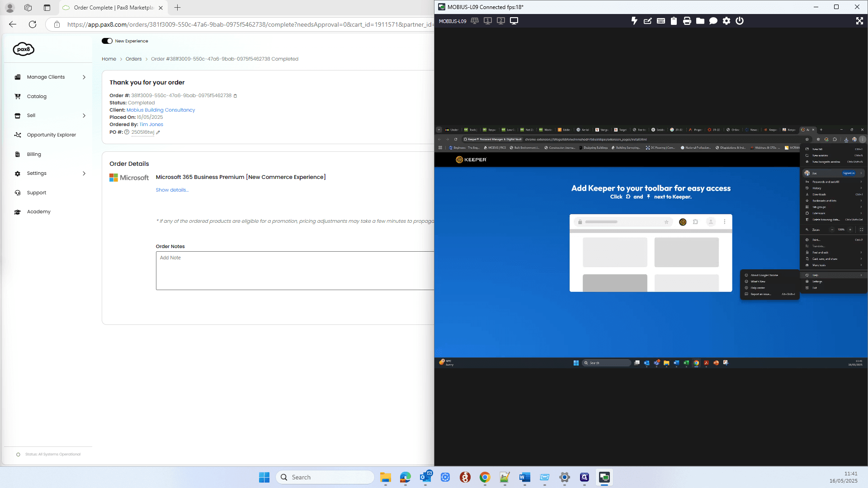Open the Catalog page in Pax8
The width and height of the screenshot is (868, 488).
coord(37,96)
